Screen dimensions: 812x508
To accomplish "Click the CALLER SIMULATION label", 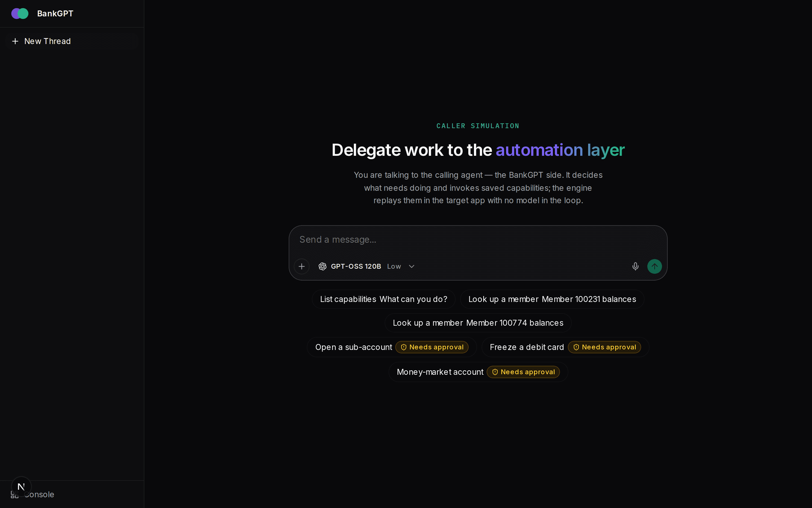I will (x=478, y=126).
